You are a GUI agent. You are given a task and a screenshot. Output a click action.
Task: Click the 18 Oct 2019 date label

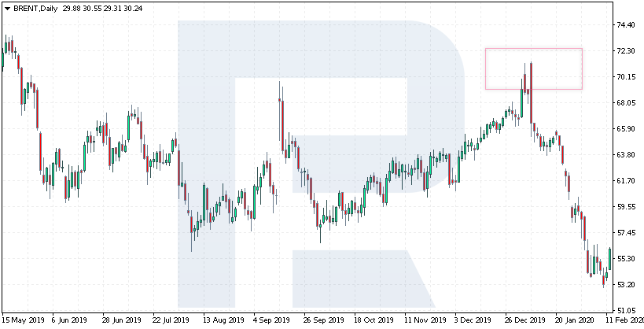click(x=373, y=321)
